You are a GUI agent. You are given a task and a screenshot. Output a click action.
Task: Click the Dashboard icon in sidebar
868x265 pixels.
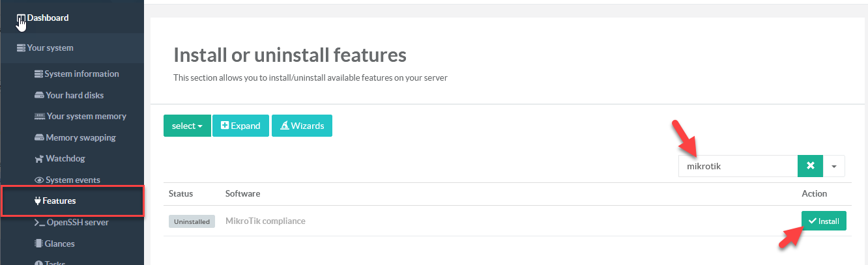pyautogui.click(x=22, y=18)
